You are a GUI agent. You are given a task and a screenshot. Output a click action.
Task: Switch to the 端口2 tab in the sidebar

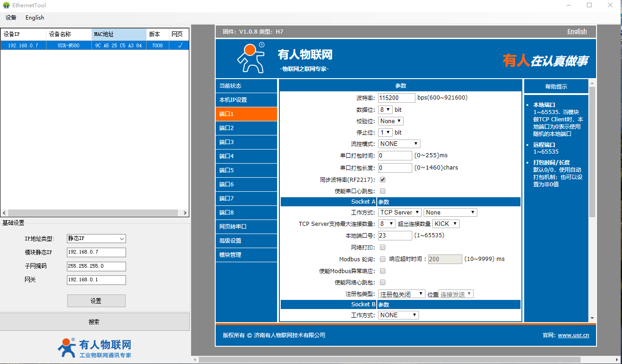[246, 128]
